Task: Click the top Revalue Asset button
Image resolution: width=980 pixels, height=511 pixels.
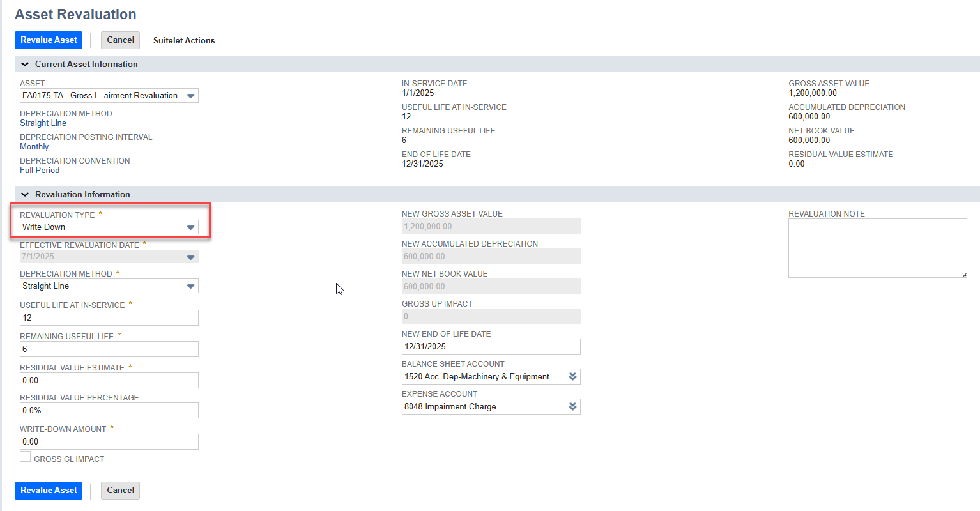Action: 49,40
